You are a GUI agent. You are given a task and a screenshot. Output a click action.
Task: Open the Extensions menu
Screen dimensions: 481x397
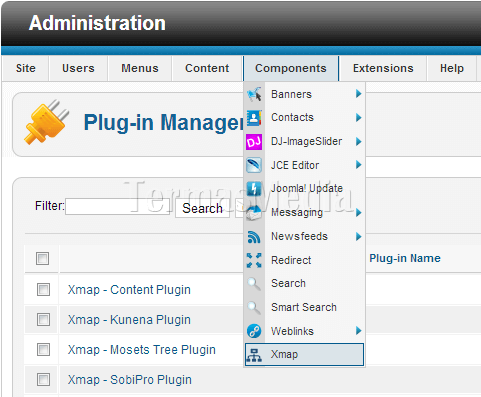[383, 68]
